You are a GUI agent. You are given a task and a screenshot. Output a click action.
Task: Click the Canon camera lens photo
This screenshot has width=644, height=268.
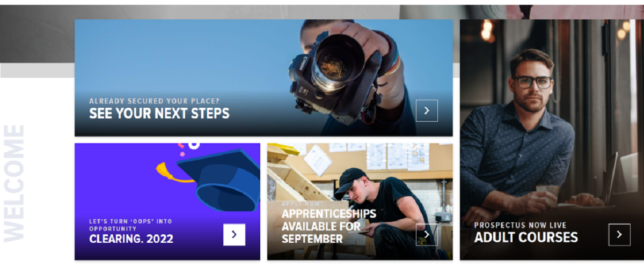pos(339,62)
